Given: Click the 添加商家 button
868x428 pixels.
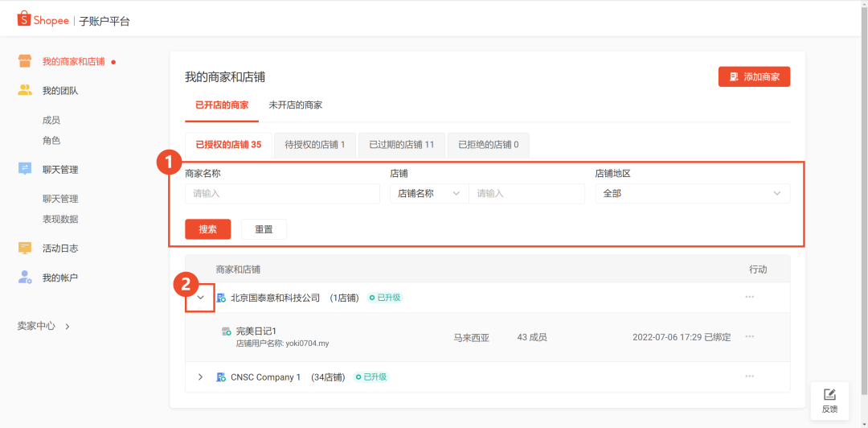Looking at the screenshot, I should [754, 76].
